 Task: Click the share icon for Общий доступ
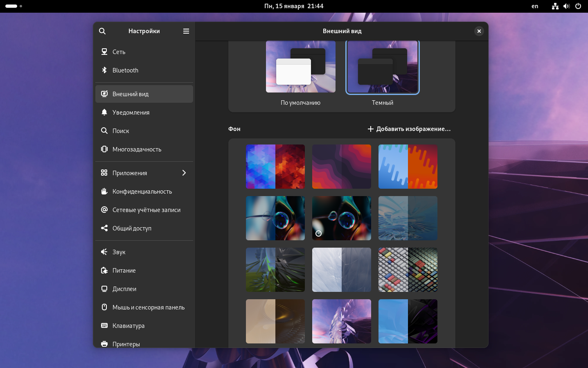(x=104, y=228)
